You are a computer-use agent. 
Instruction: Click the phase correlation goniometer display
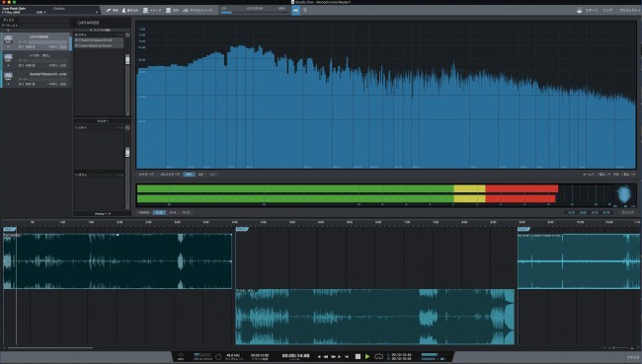[624, 194]
